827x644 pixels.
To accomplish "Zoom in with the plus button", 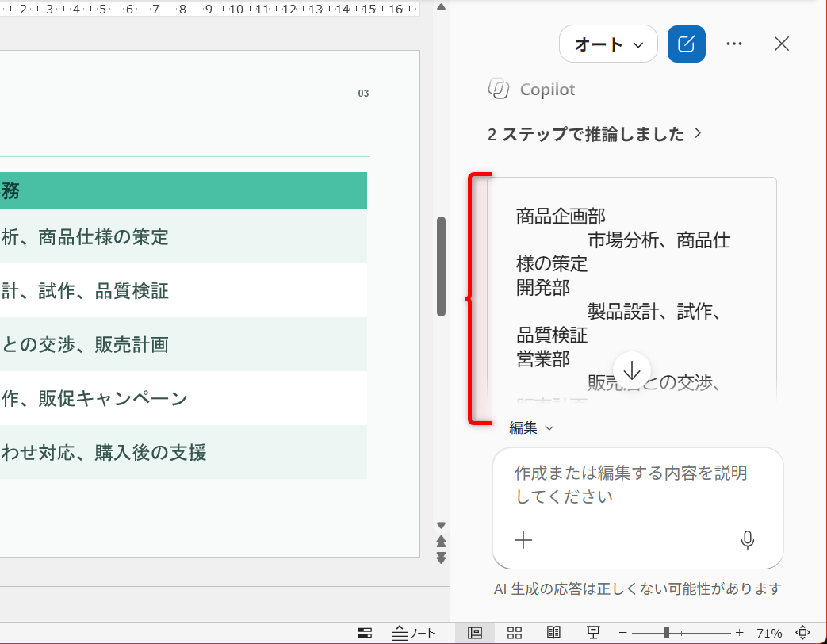I will point(740,633).
